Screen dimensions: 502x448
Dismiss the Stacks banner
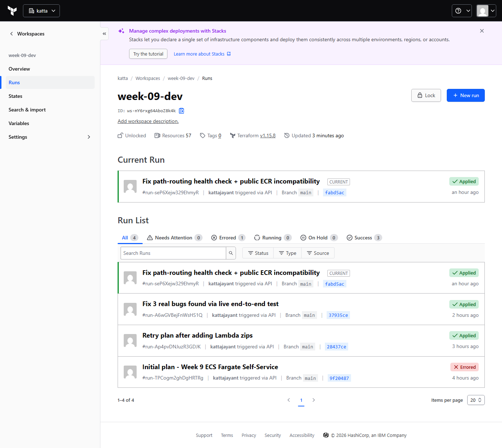click(482, 31)
